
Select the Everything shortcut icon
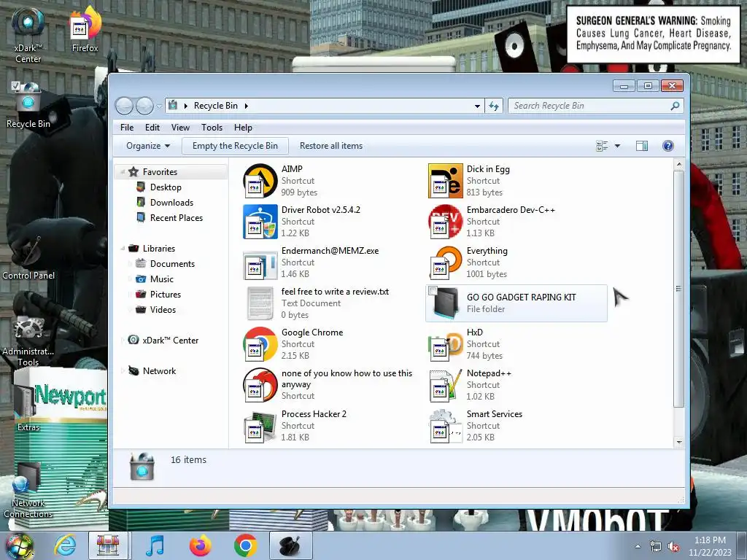(446, 262)
